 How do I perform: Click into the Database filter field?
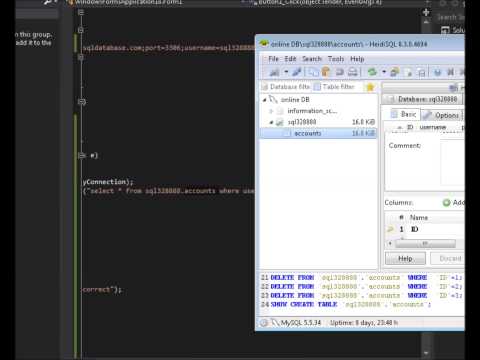(286, 87)
